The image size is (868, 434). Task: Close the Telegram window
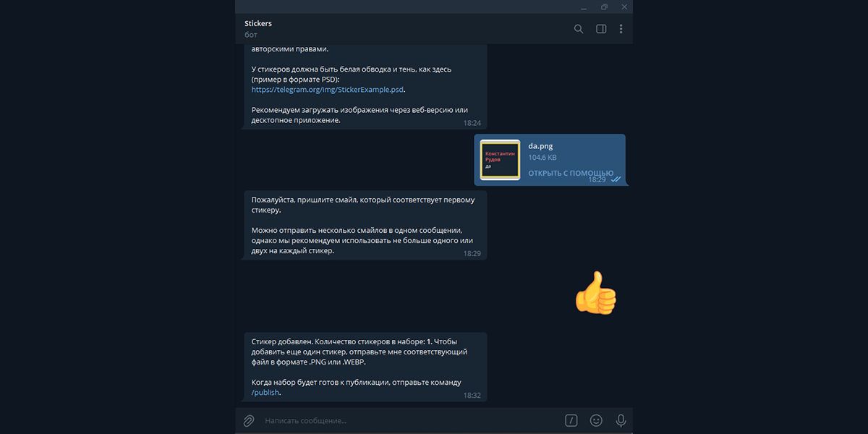coord(624,7)
